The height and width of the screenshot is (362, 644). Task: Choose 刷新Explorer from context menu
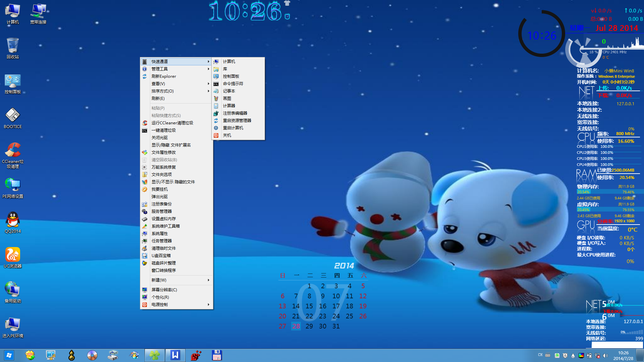[176, 76]
